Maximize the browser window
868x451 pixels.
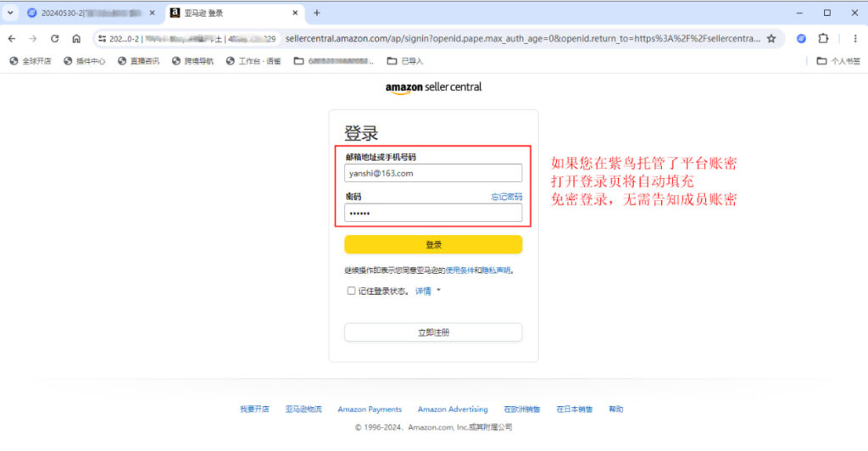[827, 13]
